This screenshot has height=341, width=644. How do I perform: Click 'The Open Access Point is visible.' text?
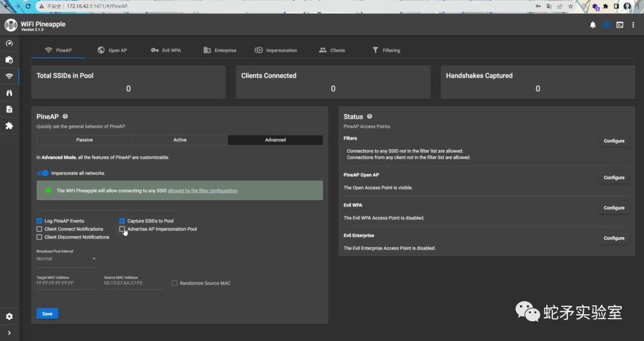tap(378, 188)
